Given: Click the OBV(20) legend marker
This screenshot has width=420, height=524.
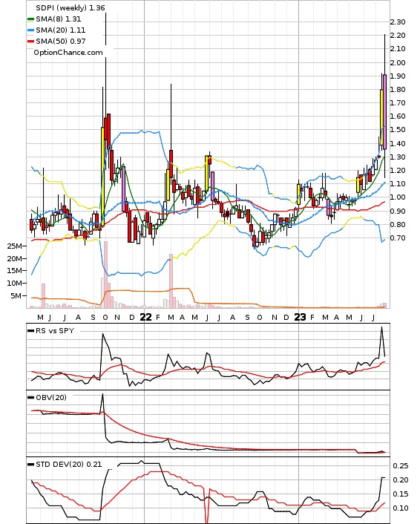Looking at the screenshot, I should click(x=30, y=397).
